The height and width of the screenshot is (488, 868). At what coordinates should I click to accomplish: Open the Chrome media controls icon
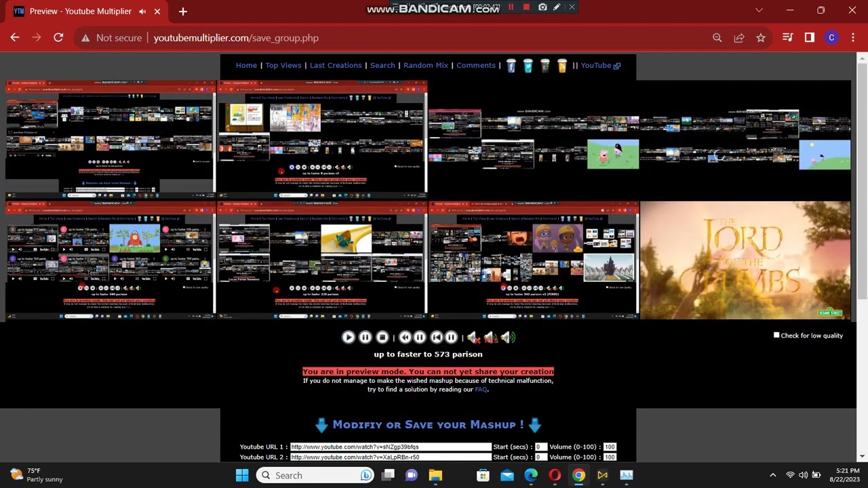[787, 38]
